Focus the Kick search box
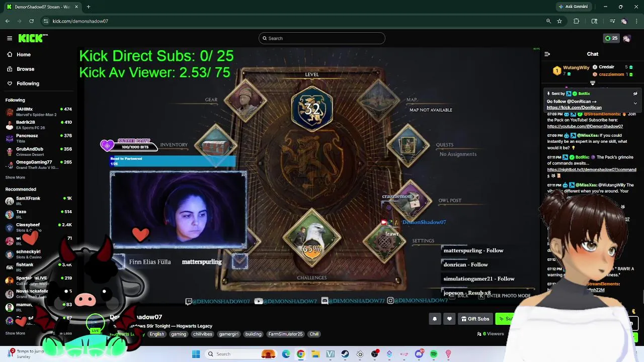The height and width of the screenshot is (362, 644). (x=322, y=38)
